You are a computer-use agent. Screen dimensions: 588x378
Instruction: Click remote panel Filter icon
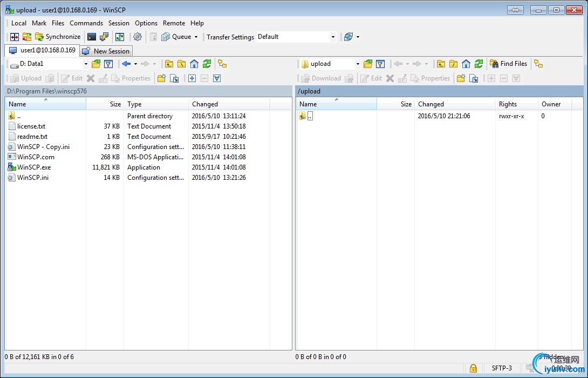[380, 64]
